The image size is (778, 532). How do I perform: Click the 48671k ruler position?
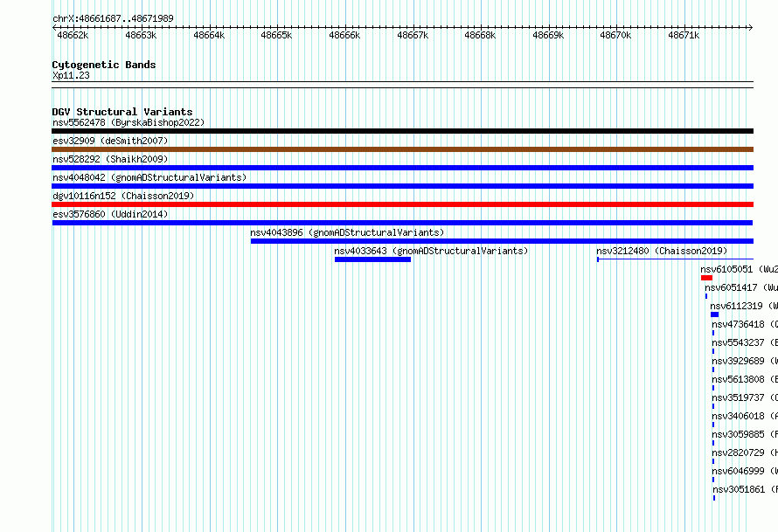684,35
